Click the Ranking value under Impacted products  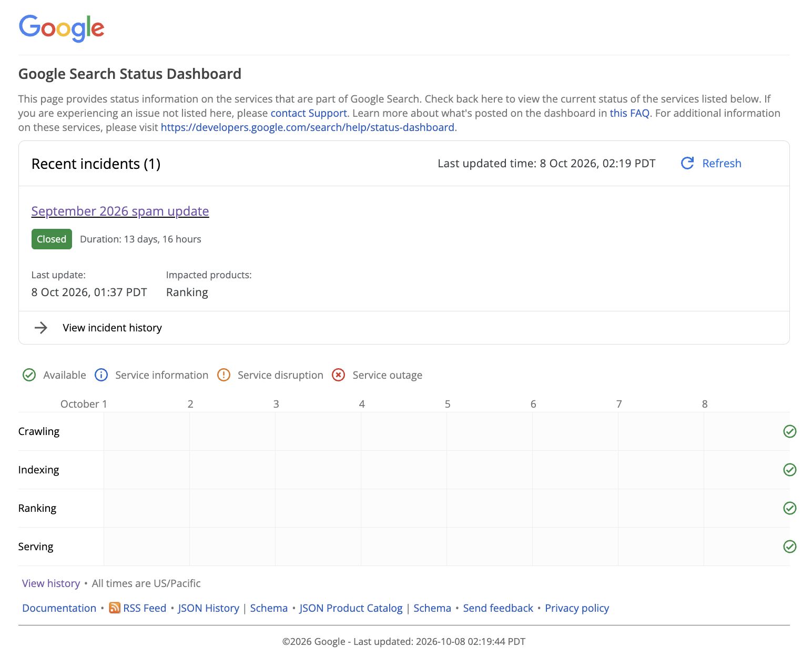click(x=187, y=292)
